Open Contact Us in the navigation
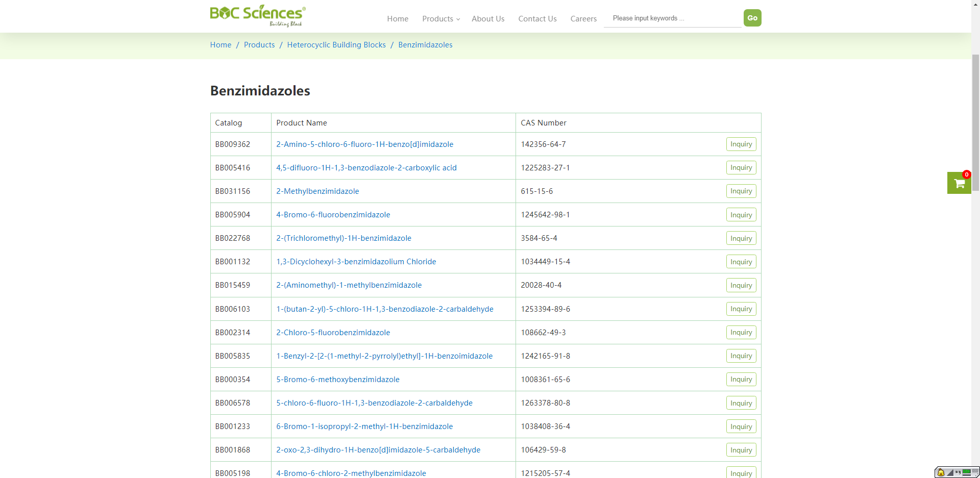The height and width of the screenshot is (478, 980). click(537, 19)
